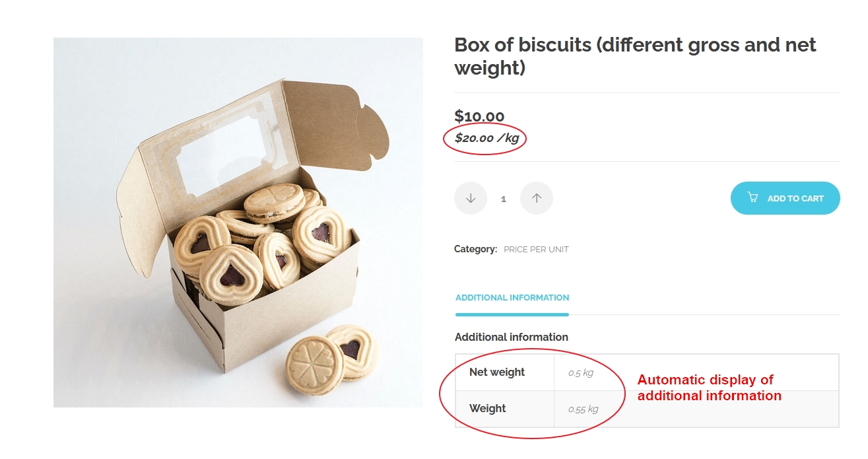The image size is (868, 459).
Task: Click the product title Box of biscuits
Action: (635, 56)
